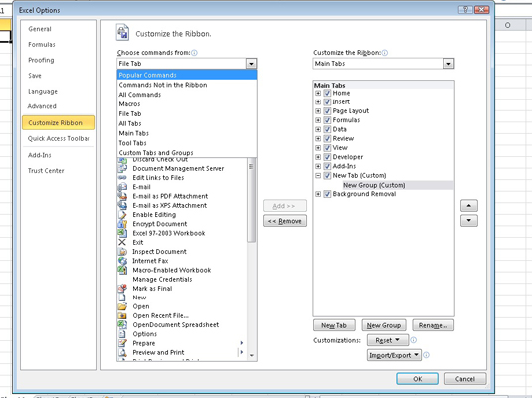Expand the Insert tab tree node
This screenshot has height=398, width=532.
coord(318,101)
